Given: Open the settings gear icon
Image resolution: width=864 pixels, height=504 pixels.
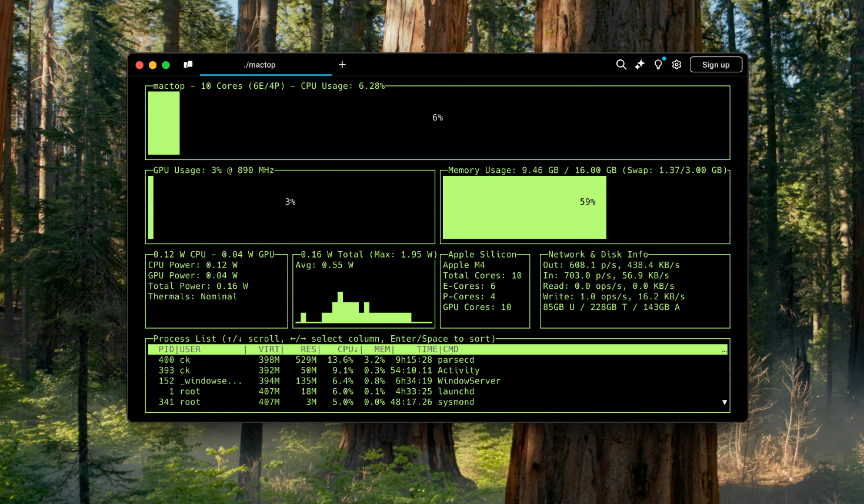Looking at the screenshot, I should pos(677,65).
